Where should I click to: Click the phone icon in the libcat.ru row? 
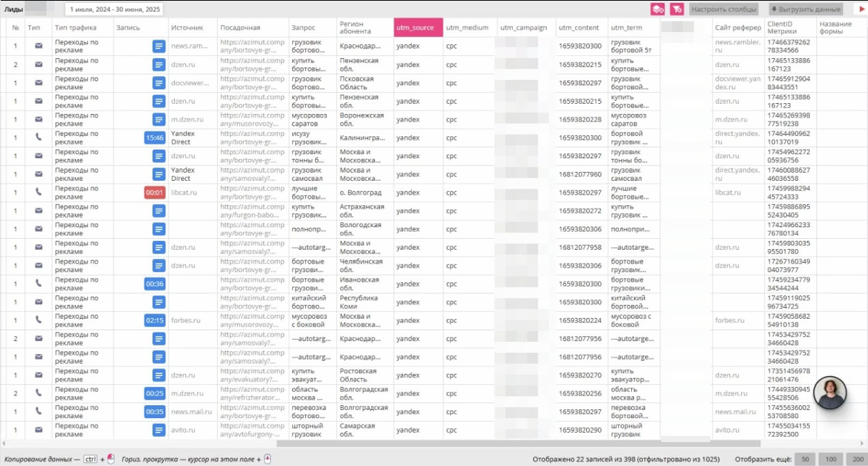pyautogui.click(x=38, y=192)
